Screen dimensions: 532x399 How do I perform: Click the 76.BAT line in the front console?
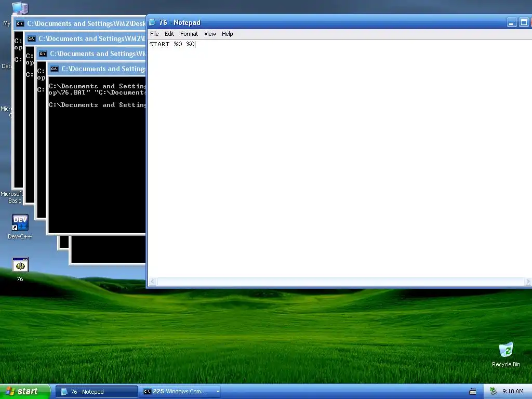coord(97,92)
